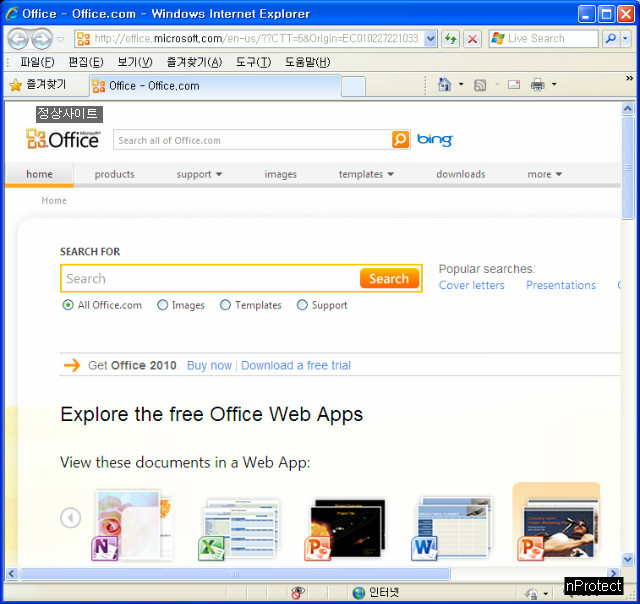
Task: Click the Favorites star icon
Action: [16, 85]
